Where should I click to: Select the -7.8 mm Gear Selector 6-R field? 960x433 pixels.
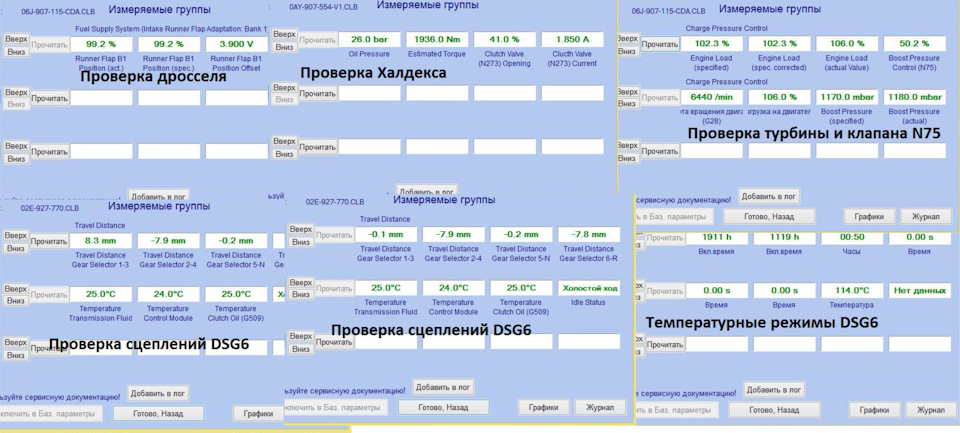point(589,235)
